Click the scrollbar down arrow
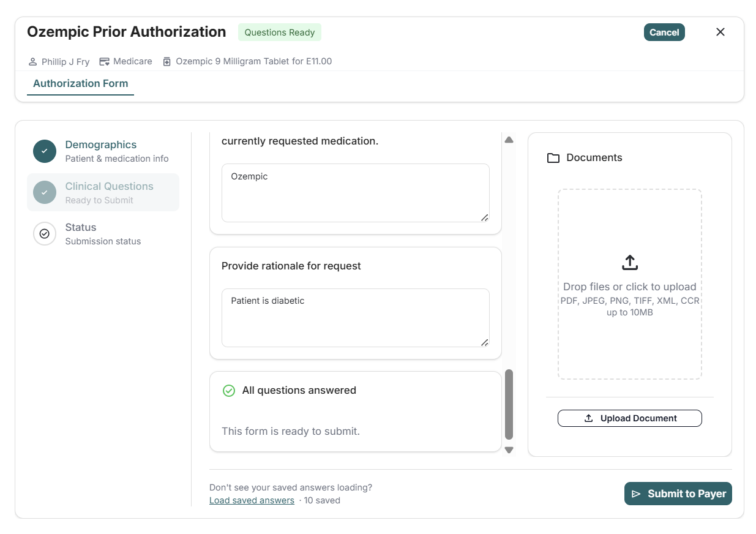 [509, 450]
